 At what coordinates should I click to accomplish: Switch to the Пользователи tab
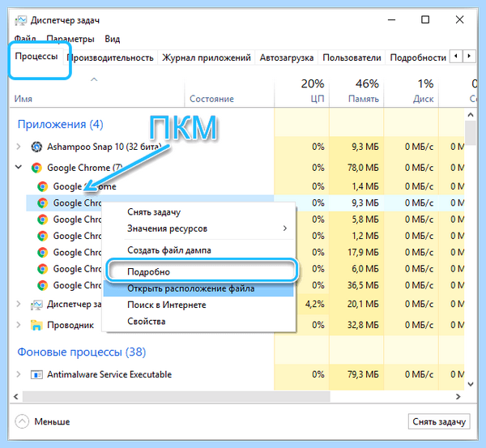[352, 58]
